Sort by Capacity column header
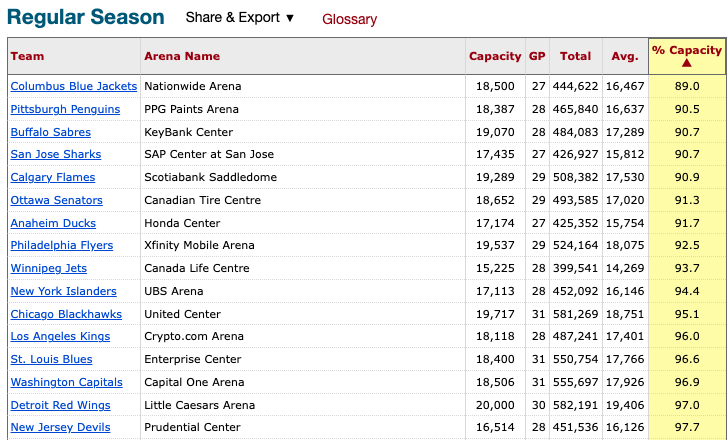Viewport: 728px width, 440px height. pyautogui.click(x=495, y=56)
